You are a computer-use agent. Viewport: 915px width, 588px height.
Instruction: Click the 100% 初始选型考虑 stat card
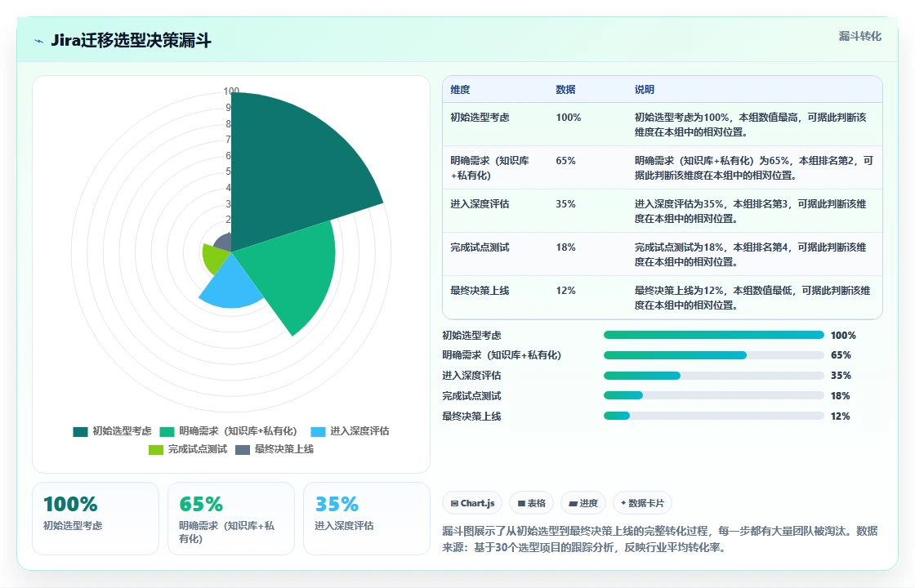(96, 519)
